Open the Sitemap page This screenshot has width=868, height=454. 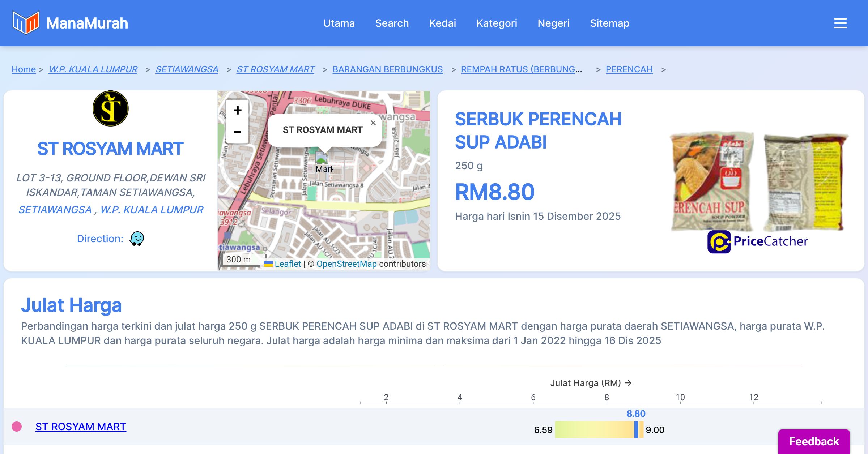point(609,23)
